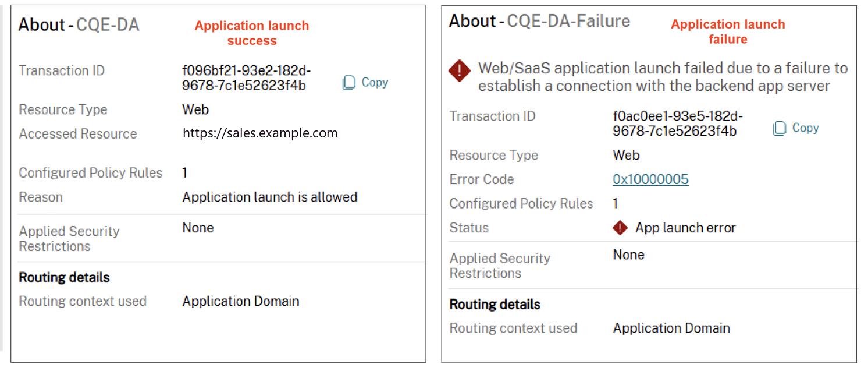Open error code 0x10000005 link

pos(650,179)
